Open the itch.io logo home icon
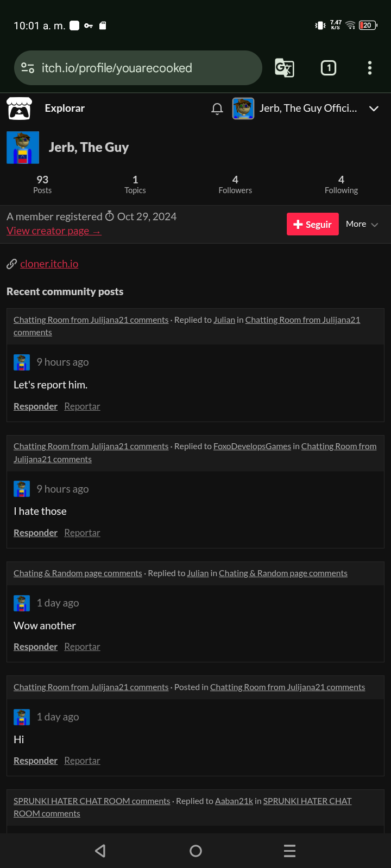Screen dimensions: 391x868 [19, 108]
